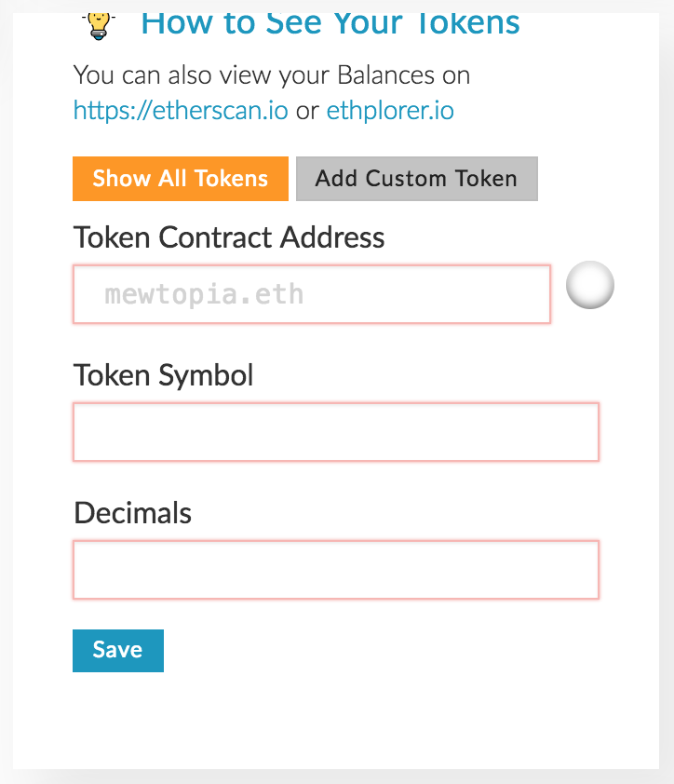Visit the ethplorer.io link
Screen dimensions: 674x784
[x=390, y=112]
